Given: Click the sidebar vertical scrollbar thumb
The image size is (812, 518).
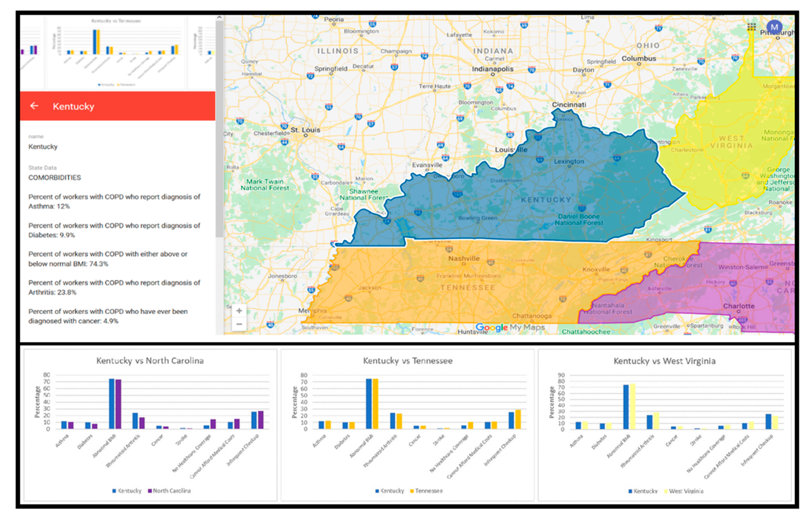Looking at the screenshot, I should (x=219, y=128).
